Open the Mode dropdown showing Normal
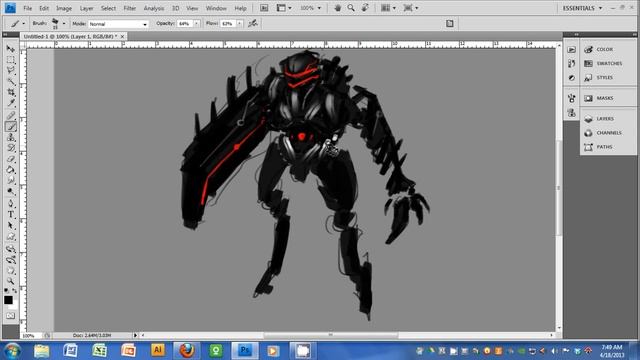 click(118, 24)
